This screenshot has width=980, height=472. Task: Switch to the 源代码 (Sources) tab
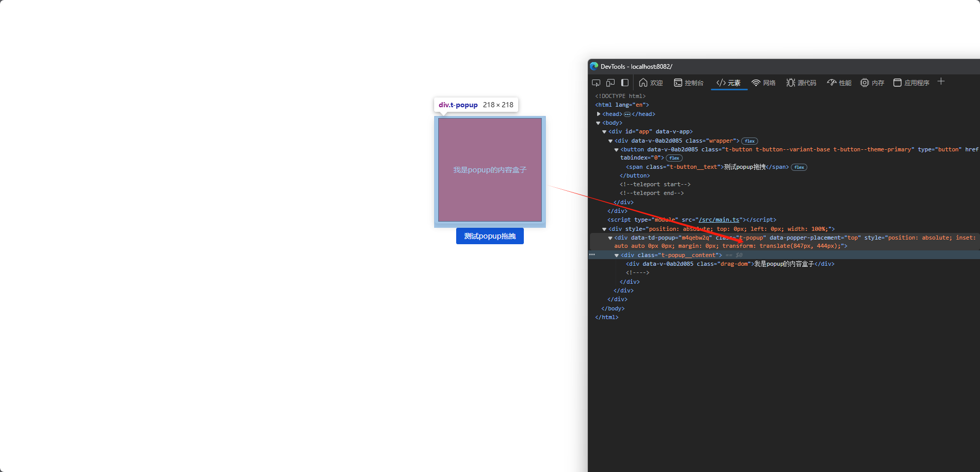801,83
